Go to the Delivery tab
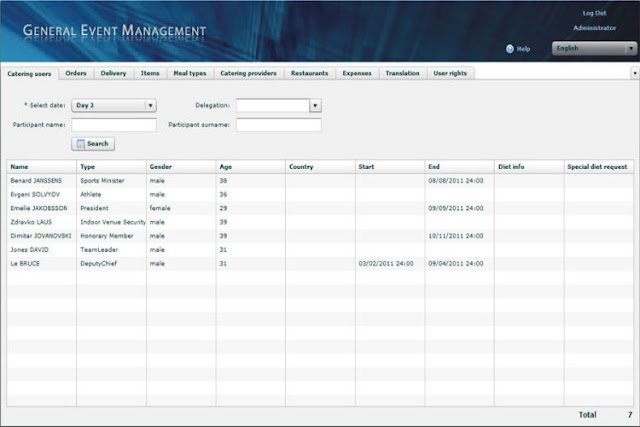640x427 pixels. click(x=113, y=73)
